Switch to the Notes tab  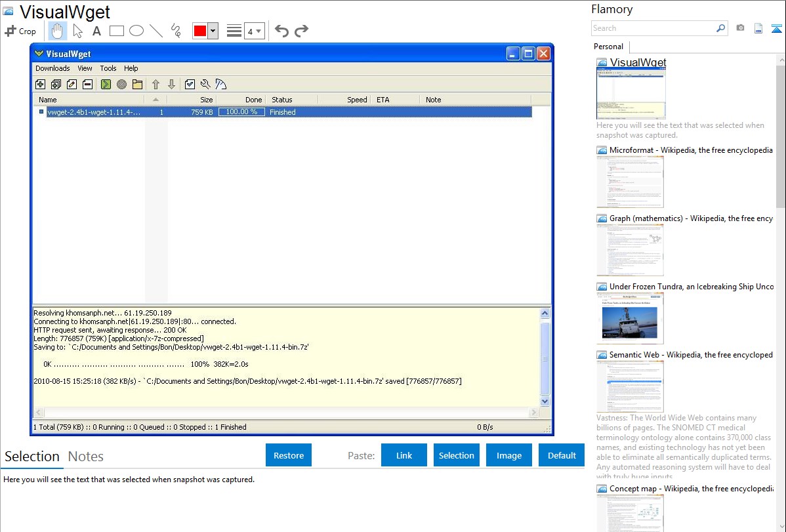point(86,457)
